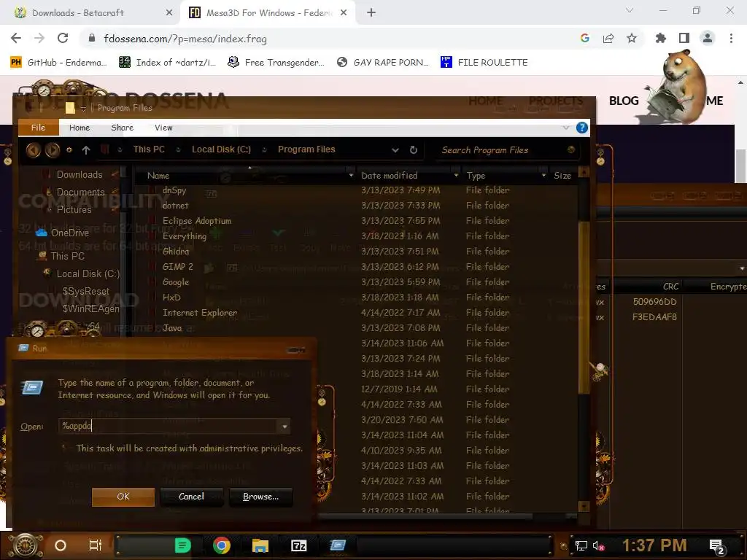Image resolution: width=747 pixels, height=560 pixels.
Task: Expand the Explorer ribbon chevron
Action: click(x=565, y=128)
